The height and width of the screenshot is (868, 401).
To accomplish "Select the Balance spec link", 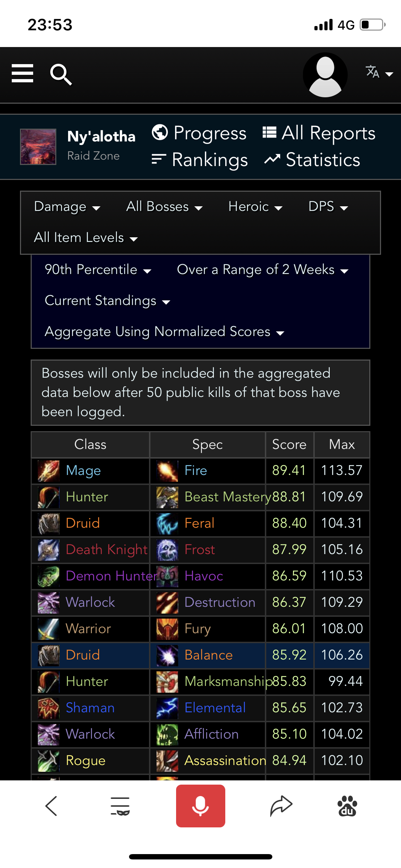I will coord(209,655).
